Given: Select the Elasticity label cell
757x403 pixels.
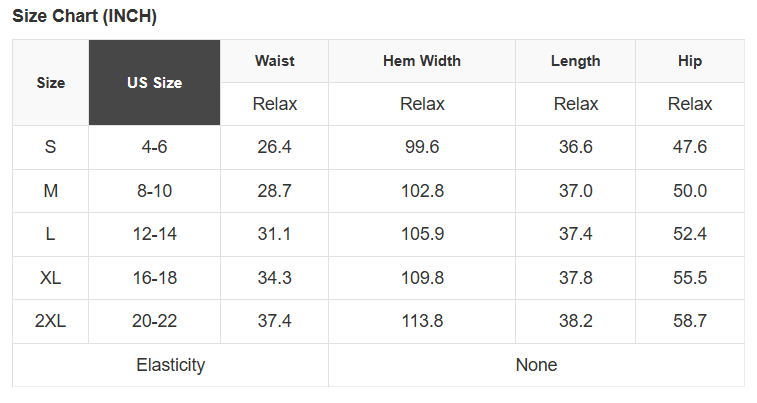Looking at the screenshot, I should [170, 365].
